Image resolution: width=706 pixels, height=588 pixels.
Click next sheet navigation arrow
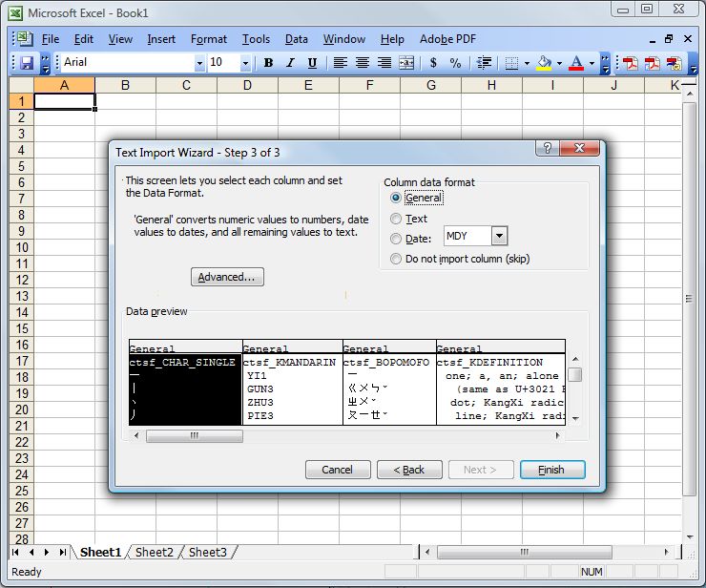[x=47, y=552]
